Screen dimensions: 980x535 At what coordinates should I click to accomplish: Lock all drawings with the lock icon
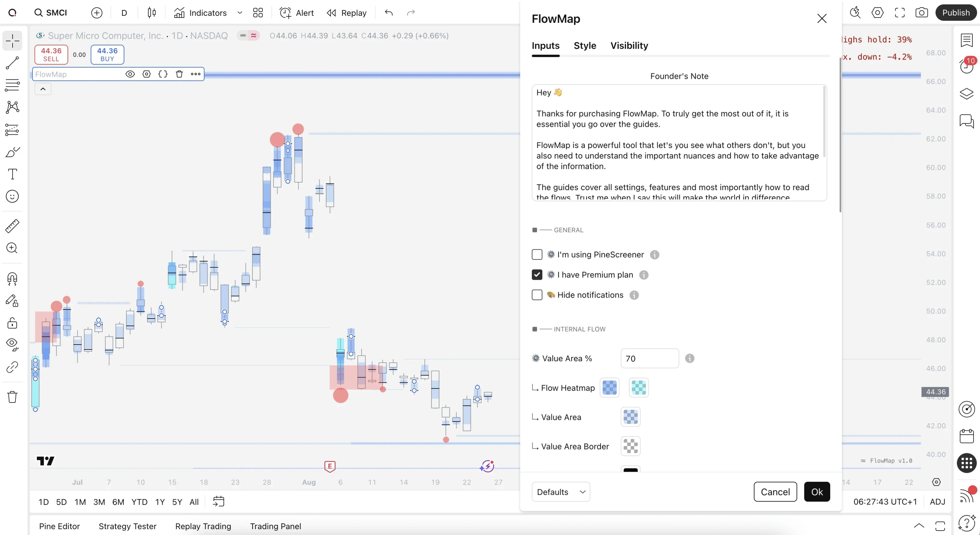(x=12, y=323)
